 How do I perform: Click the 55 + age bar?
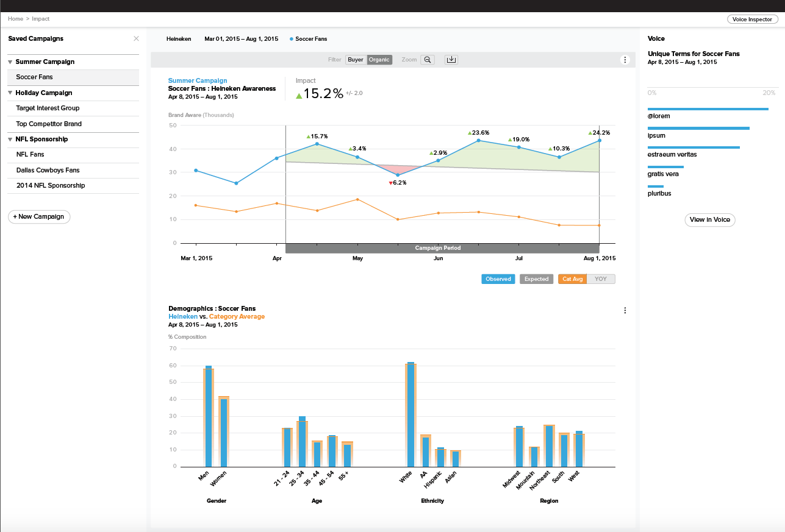click(x=347, y=454)
